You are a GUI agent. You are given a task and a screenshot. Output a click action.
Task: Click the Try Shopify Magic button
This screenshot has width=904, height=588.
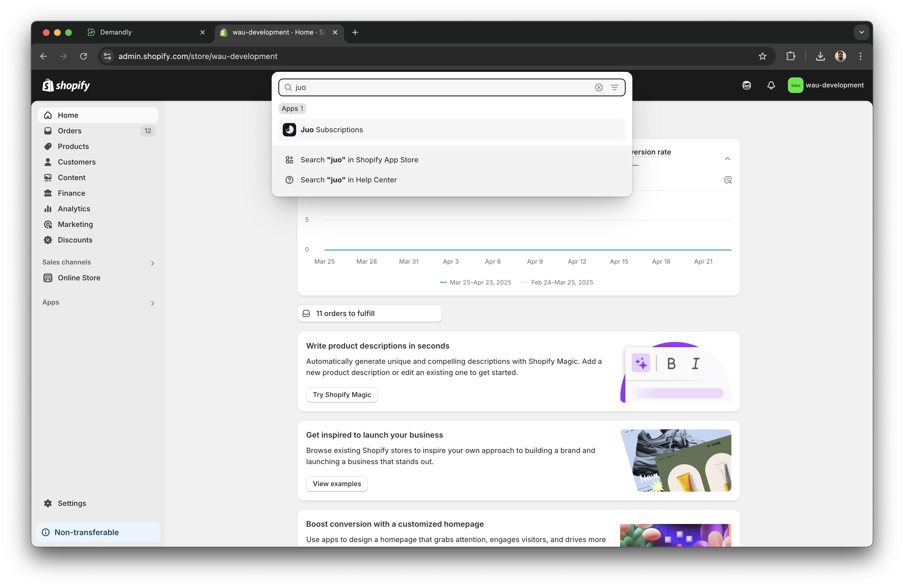tap(342, 395)
